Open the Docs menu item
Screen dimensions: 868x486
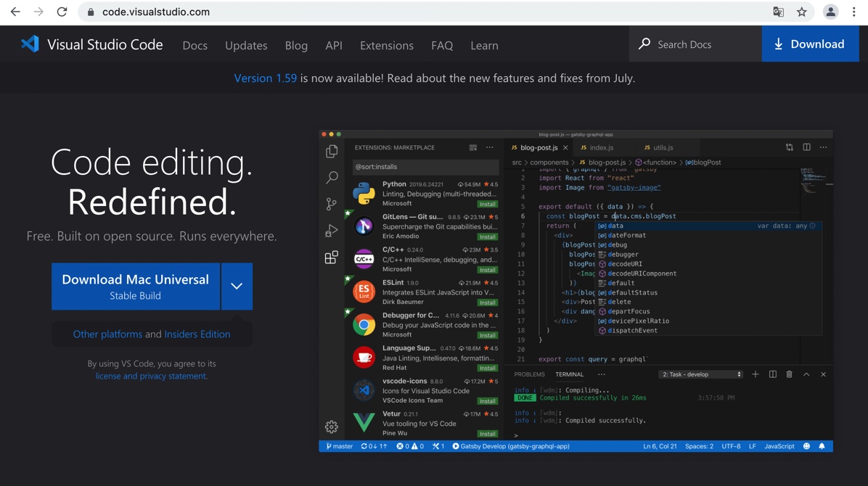(x=195, y=46)
